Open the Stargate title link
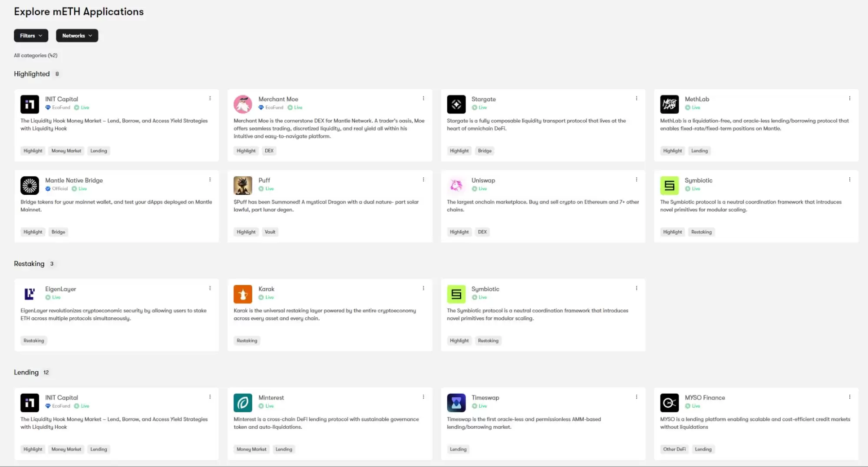 (x=484, y=99)
